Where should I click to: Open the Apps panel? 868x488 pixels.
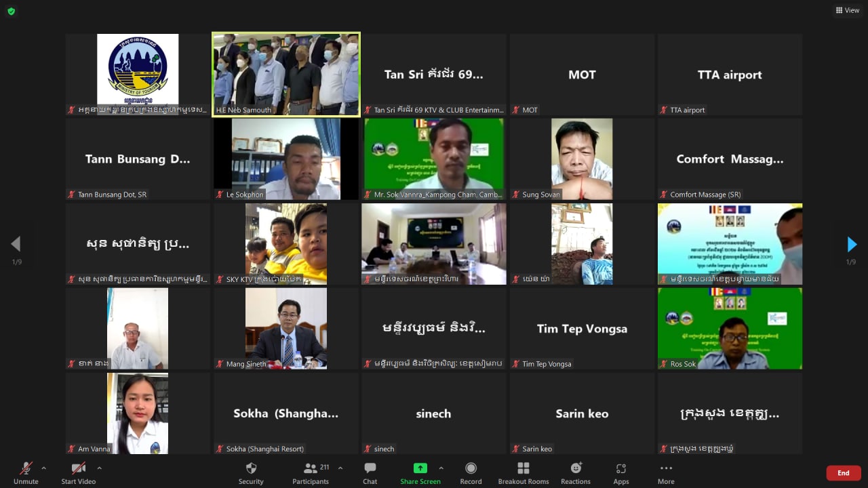tap(620, 468)
